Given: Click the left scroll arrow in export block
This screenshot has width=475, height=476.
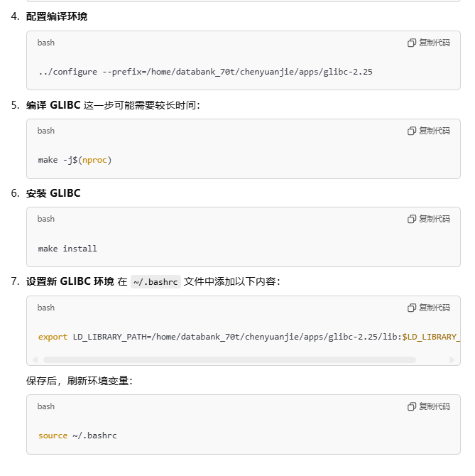Looking at the screenshot, I should [x=36, y=359].
